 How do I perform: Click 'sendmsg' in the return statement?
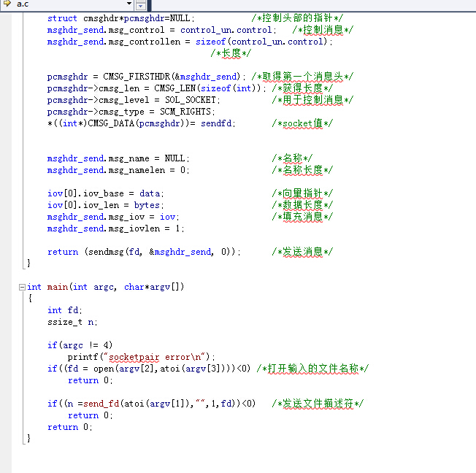pyautogui.click(x=107, y=252)
